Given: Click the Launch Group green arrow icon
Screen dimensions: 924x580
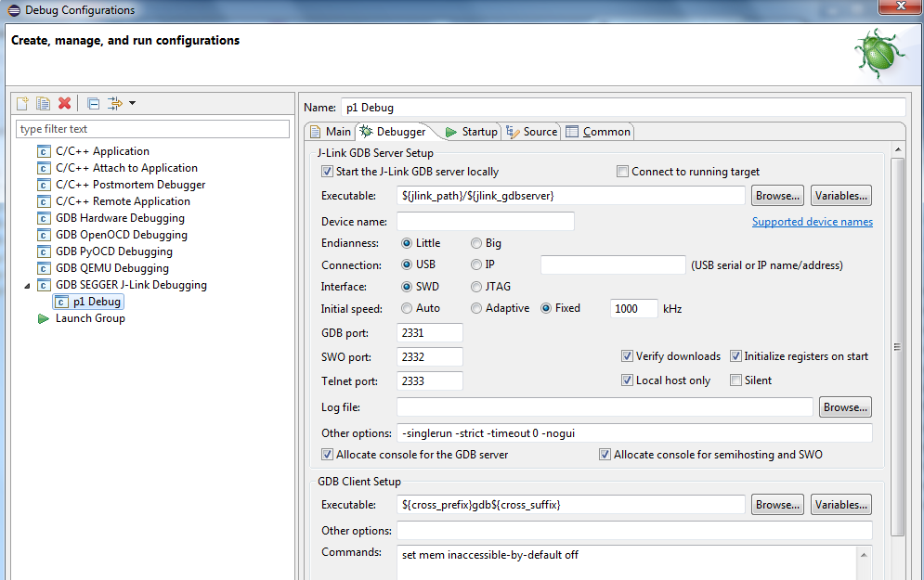Looking at the screenshot, I should (x=43, y=318).
